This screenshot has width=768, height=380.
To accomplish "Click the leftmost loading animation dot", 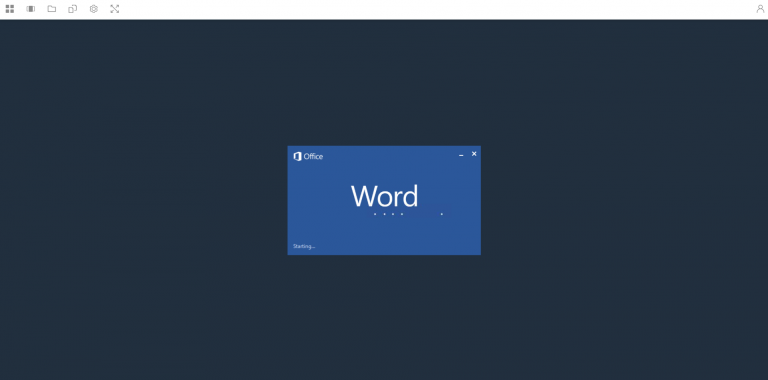I will coord(375,214).
